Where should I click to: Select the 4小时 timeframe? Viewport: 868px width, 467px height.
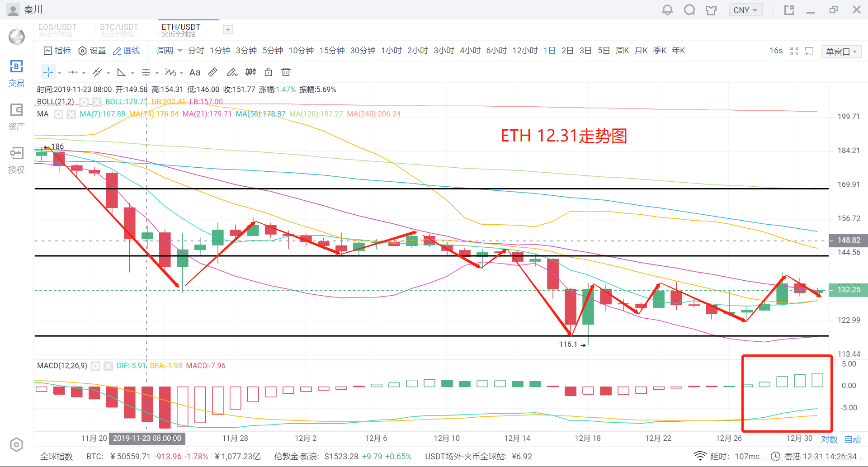[x=470, y=51]
